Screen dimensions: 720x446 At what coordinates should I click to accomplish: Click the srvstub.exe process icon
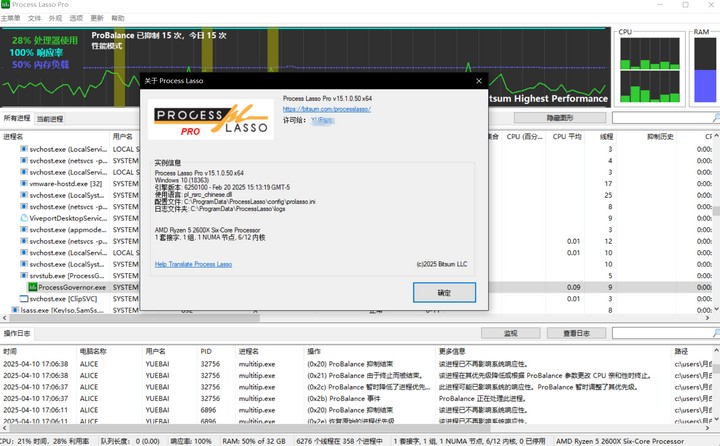[24, 276]
